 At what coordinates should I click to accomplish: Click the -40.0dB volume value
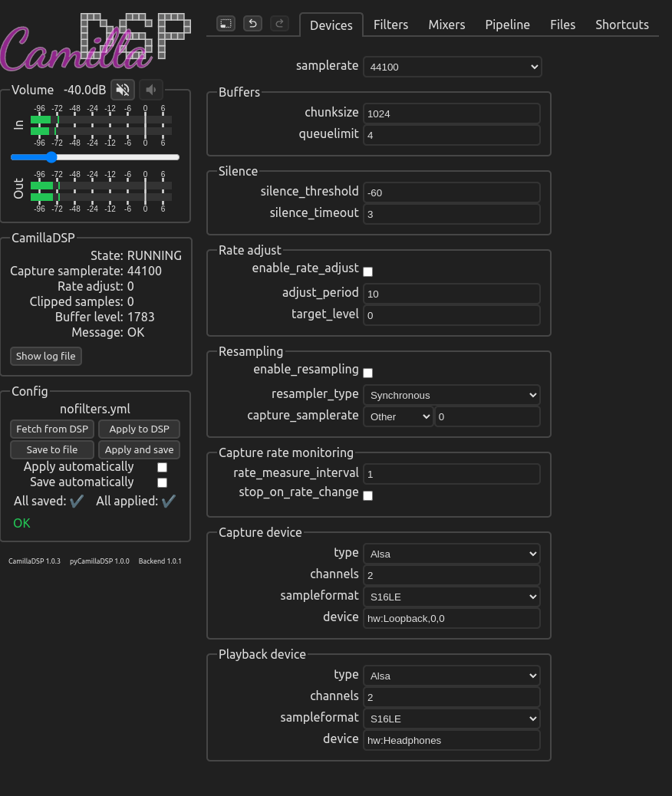85,90
